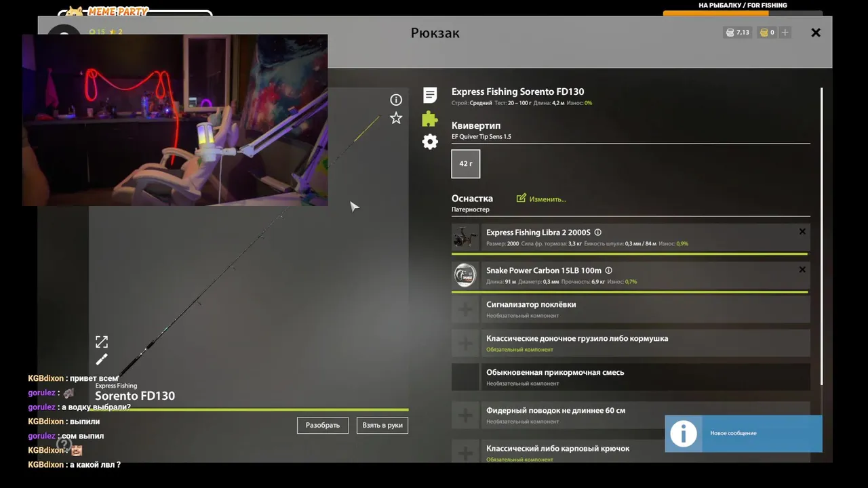The image size is (868, 488).
Task: Click the webcam overlay video
Action: pos(175,120)
